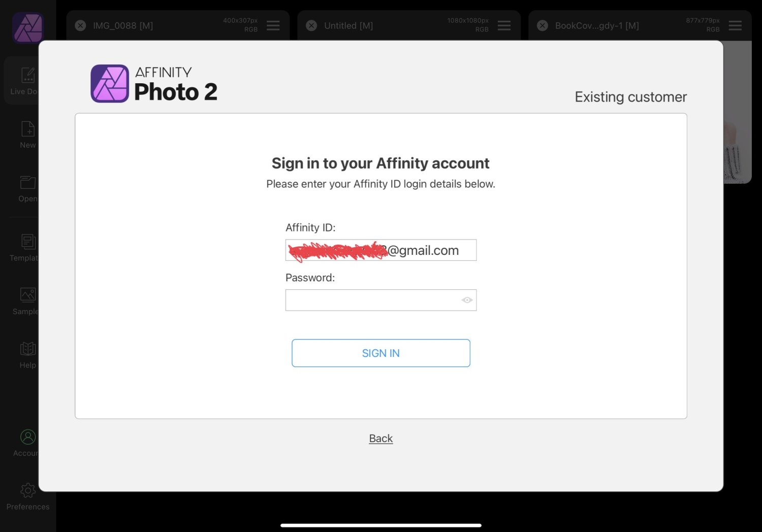Screen dimensions: 762x532
Task: Focus the Password input field
Action: (381, 300)
